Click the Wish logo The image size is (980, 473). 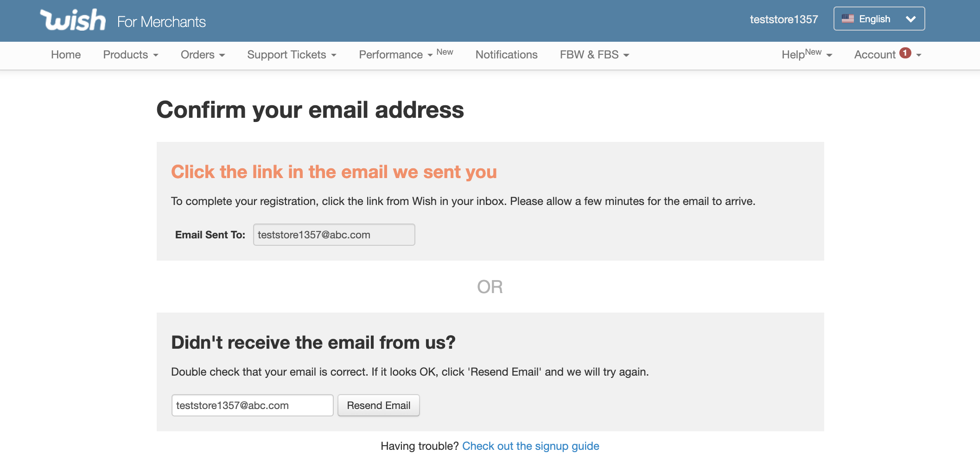pyautogui.click(x=73, y=20)
